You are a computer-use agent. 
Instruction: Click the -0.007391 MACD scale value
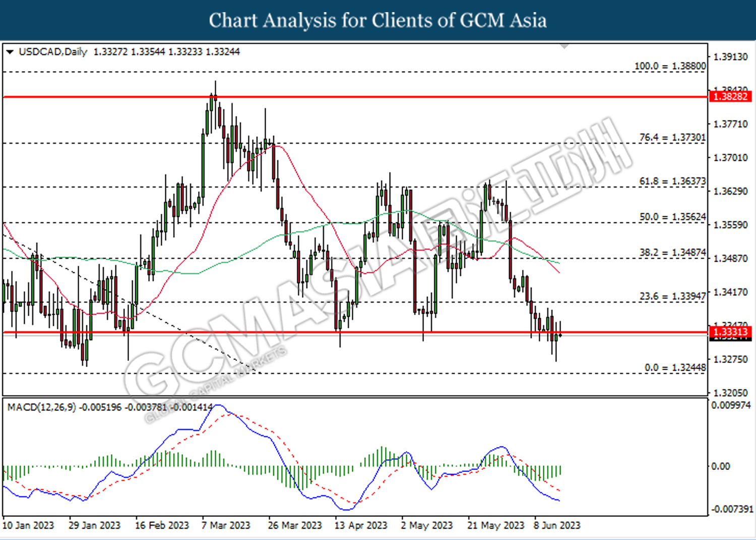732,509
